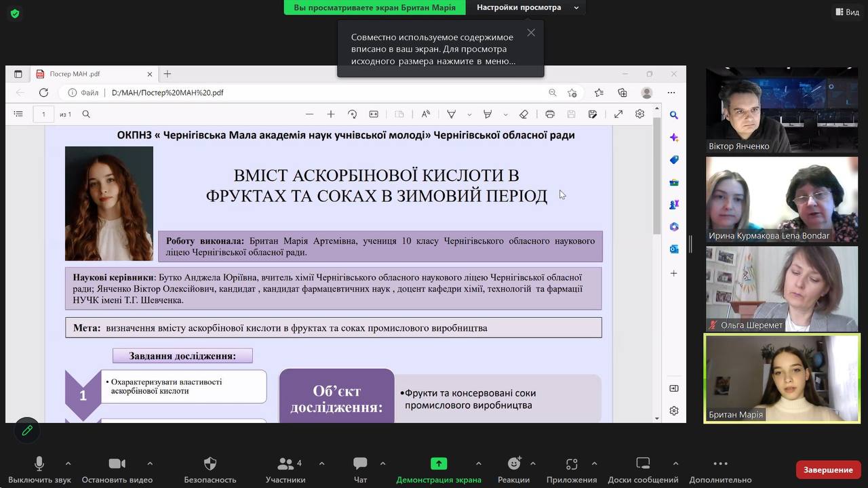Image resolution: width=868 pixels, height=488 pixels.
Task: Click the red Завершение end meeting button
Action: tap(828, 470)
